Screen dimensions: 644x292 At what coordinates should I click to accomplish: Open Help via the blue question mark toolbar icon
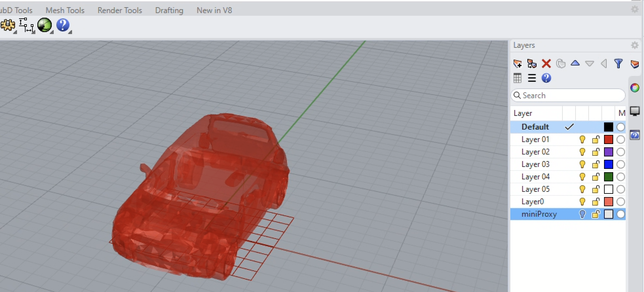point(63,25)
